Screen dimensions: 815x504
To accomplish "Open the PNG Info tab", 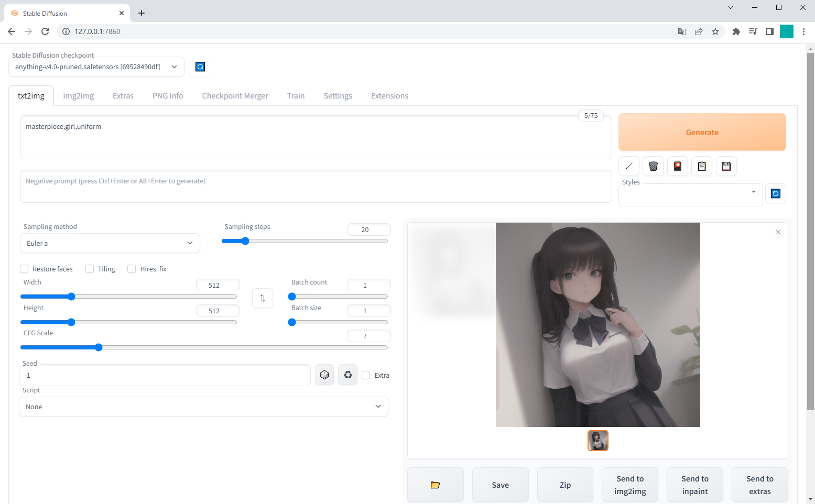I will click(x=168, y=96).
